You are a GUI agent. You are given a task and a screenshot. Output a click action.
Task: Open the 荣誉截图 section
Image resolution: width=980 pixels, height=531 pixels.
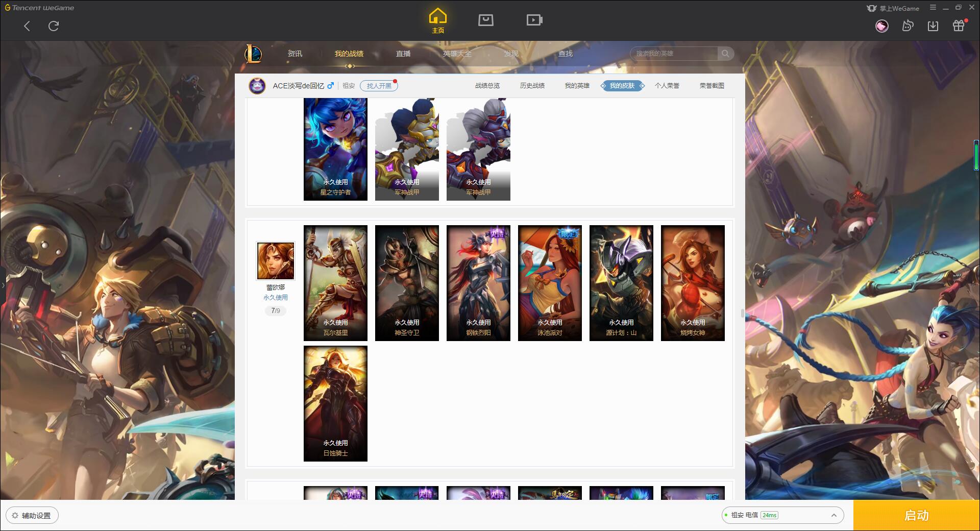(712, 86)
